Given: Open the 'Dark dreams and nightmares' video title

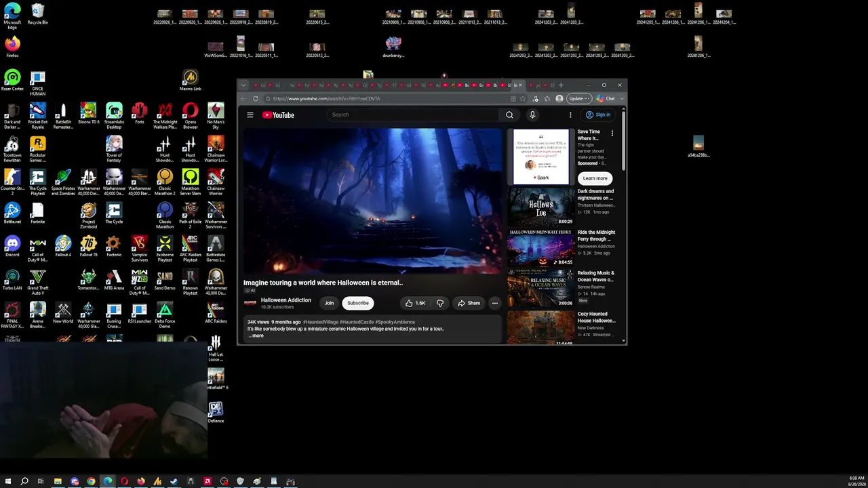Looking at the screenshot, I should (595, 195).
